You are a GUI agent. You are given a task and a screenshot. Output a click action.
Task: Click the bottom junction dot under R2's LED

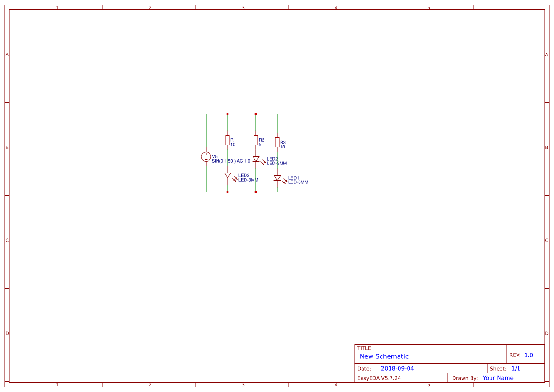[256, 192]
